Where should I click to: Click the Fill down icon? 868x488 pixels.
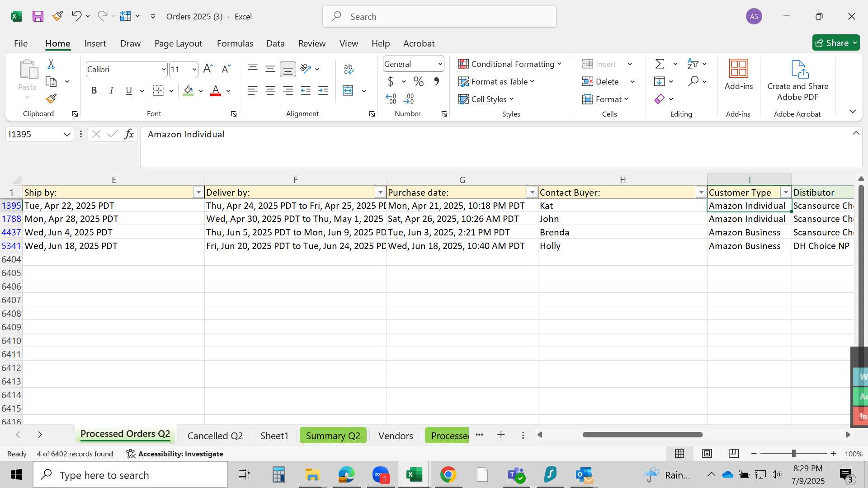click(660, 81)
